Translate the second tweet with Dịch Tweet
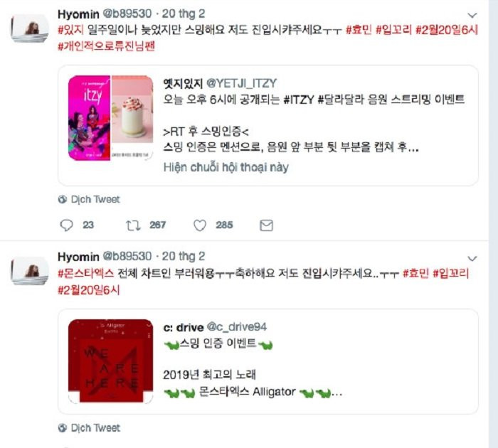498x448 pixels. point(95,428)
